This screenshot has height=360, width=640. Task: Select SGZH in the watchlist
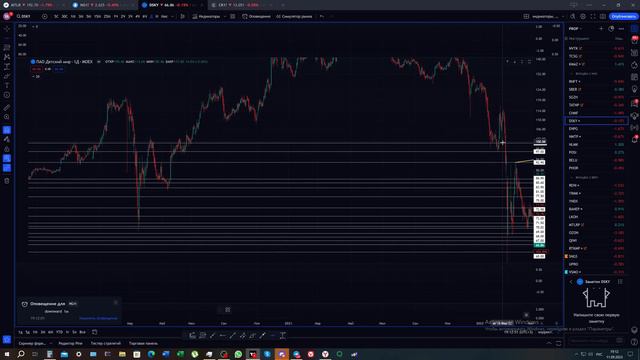pyautogui.click(x=596, y=97)
